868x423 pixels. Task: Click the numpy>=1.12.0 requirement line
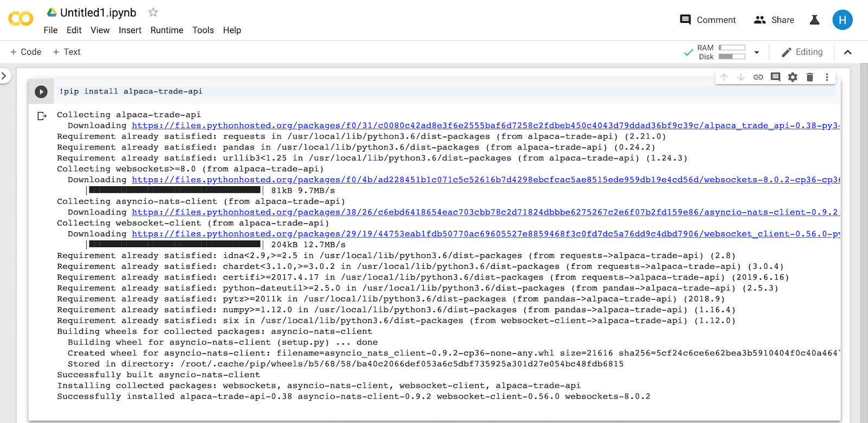pyautogui.click(x=397, y=310)
